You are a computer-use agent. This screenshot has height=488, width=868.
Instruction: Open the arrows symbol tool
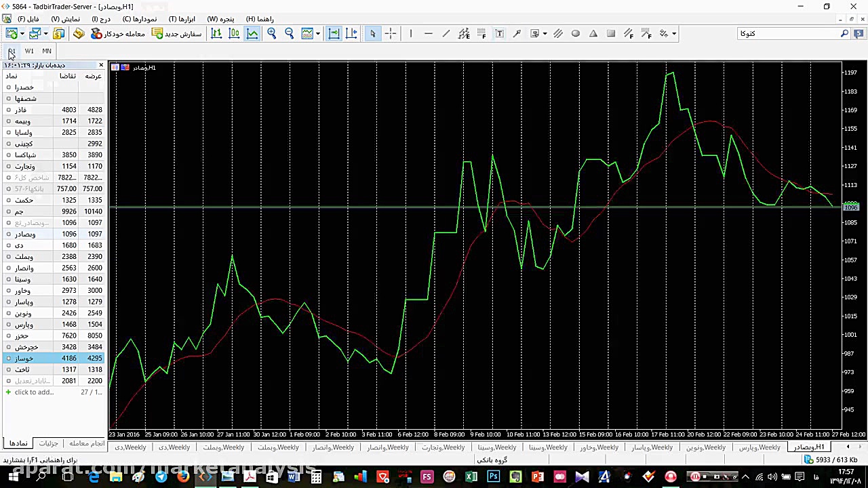[x=534, y=33]
